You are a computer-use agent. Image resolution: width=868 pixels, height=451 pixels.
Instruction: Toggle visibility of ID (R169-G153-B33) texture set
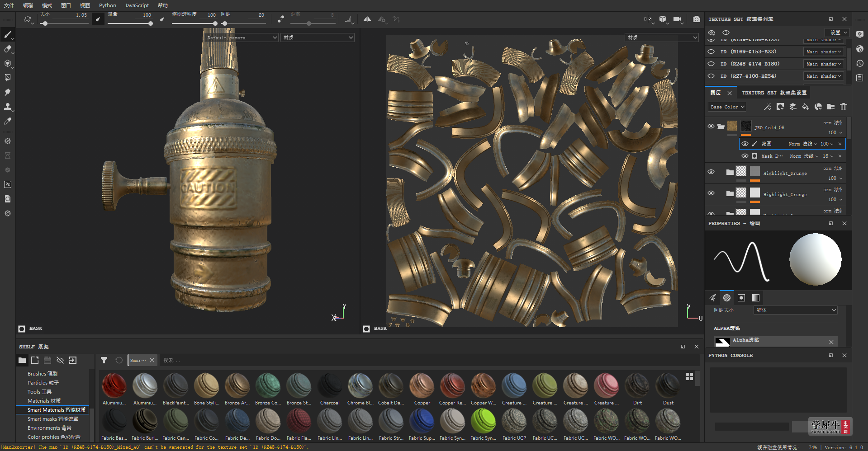[x=711, y=52]
